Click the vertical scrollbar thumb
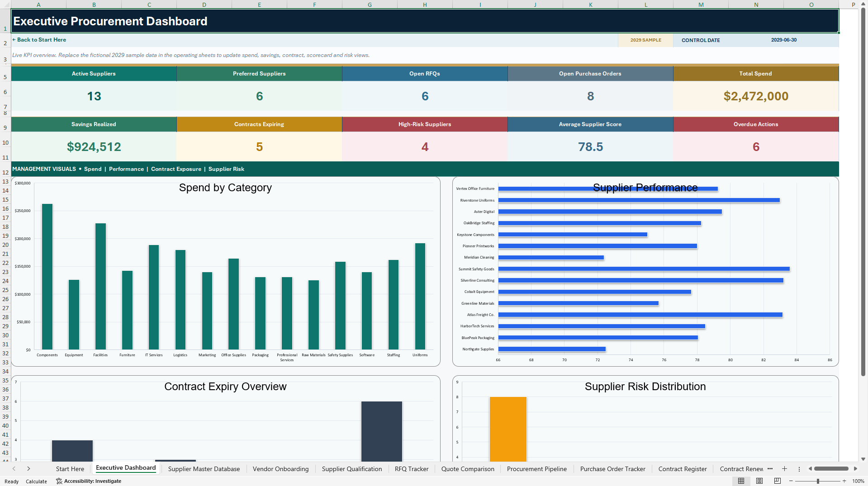 click(863, 192)
